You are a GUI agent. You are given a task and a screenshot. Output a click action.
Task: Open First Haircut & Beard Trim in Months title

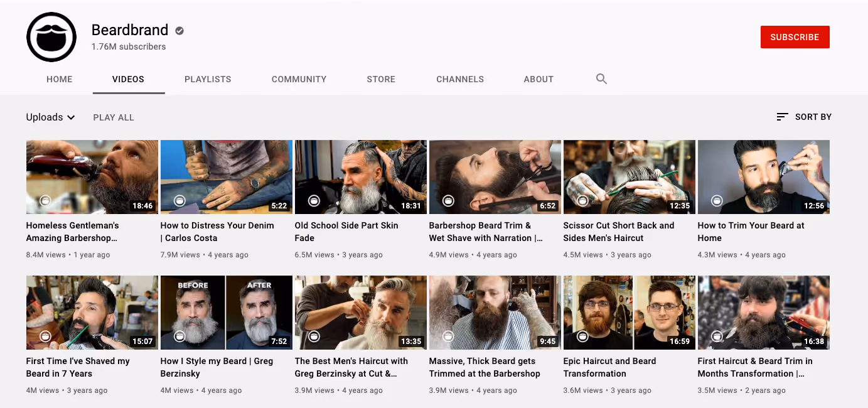pos(755,367)
